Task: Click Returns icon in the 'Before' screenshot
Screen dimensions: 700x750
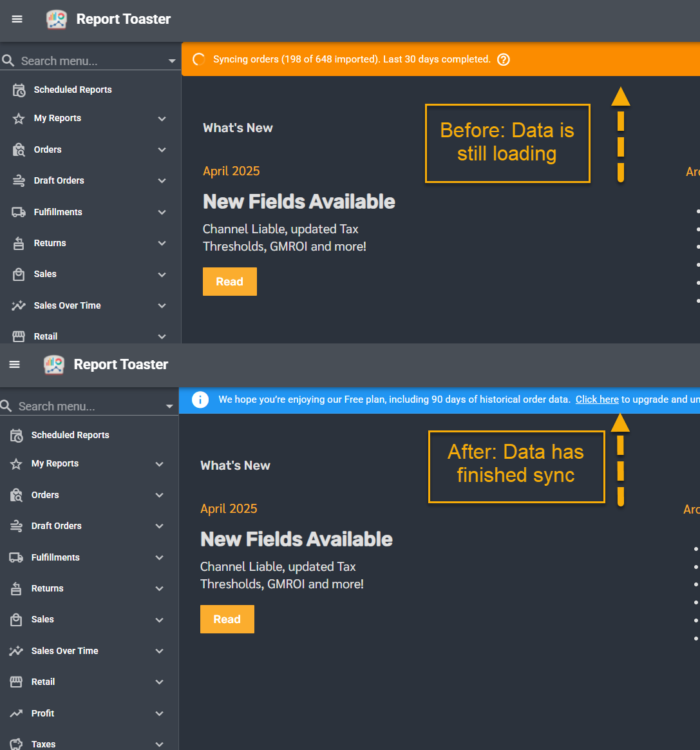Action: pyautogui.click(x=19, y=243)
